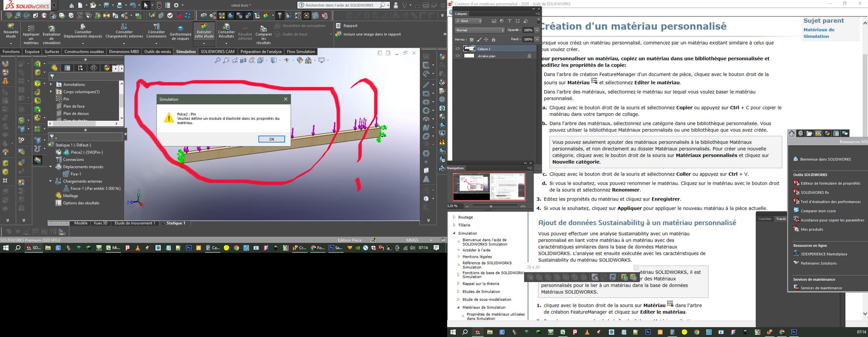Open the SOLIDWORKS CAM tab
This screenshot has width=868, height=337.
[217, 52]
